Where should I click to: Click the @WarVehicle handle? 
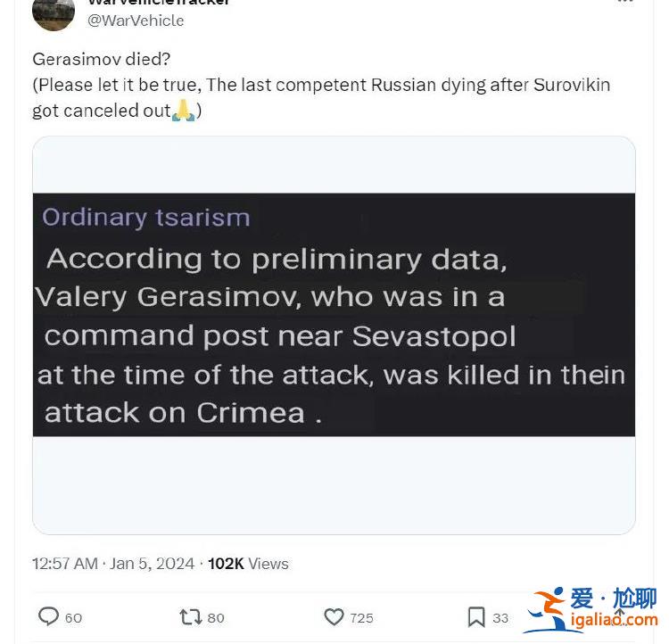[136, 20]
